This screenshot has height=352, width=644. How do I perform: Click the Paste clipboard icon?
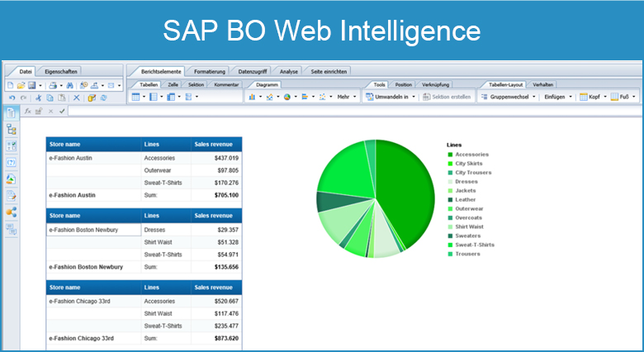pyautogui.click(x=62, y=98)
